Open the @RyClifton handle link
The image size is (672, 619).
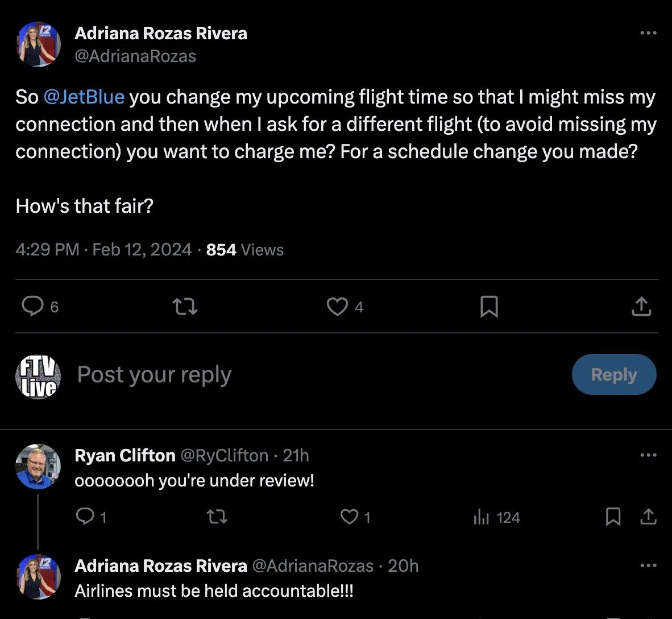tap(224, 455)
